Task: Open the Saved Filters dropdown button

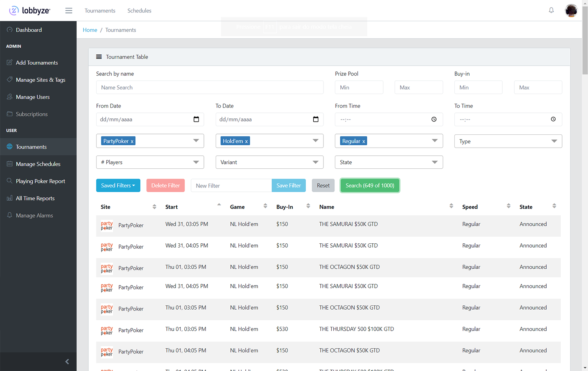Action: click(118, 185)
